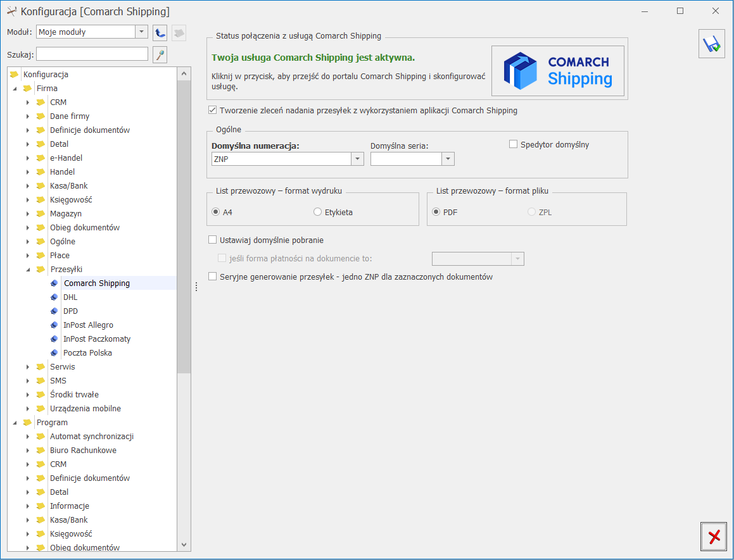
Task: Collapse the Firma tree node
Action: click(15, 89)
